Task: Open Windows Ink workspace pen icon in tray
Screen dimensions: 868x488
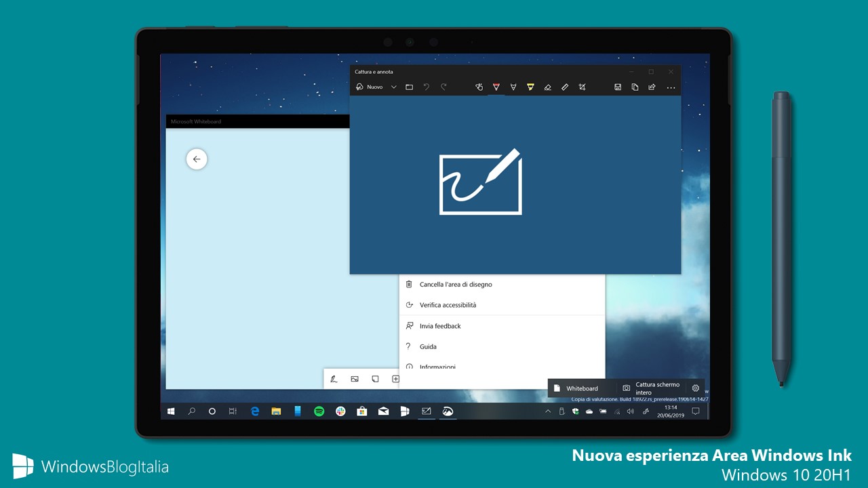Action: (646, 411)
